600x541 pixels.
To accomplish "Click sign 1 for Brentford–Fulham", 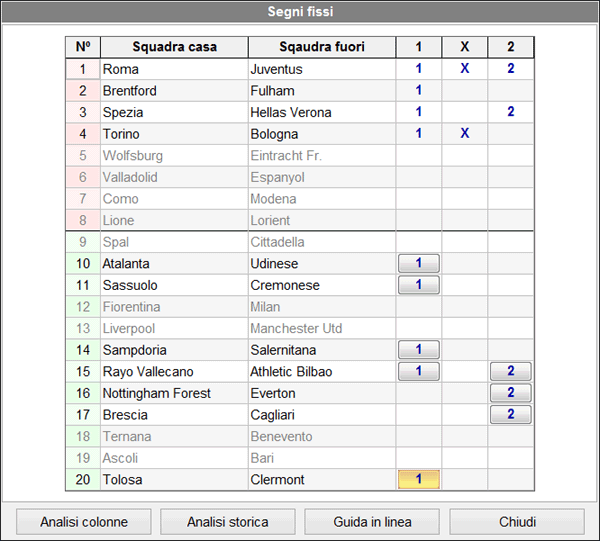I will 419,91.
